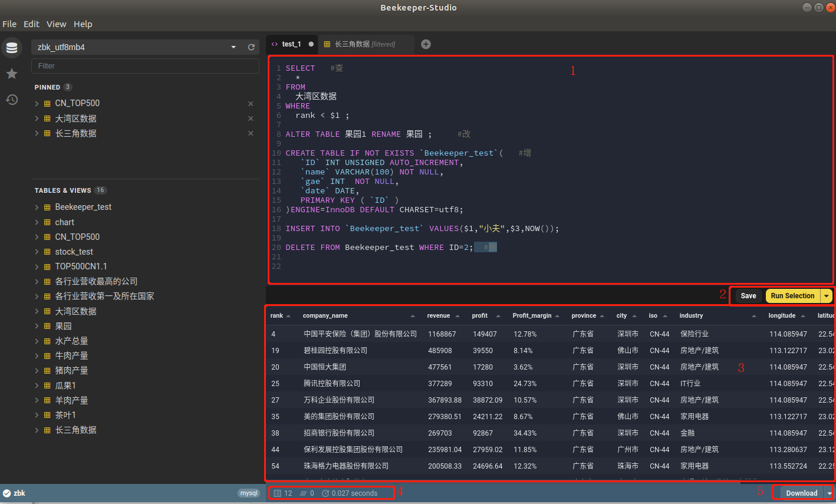Open the Edit menu
Image resolution: width=836 pixels, height=504 pixels.
(31, 24)
